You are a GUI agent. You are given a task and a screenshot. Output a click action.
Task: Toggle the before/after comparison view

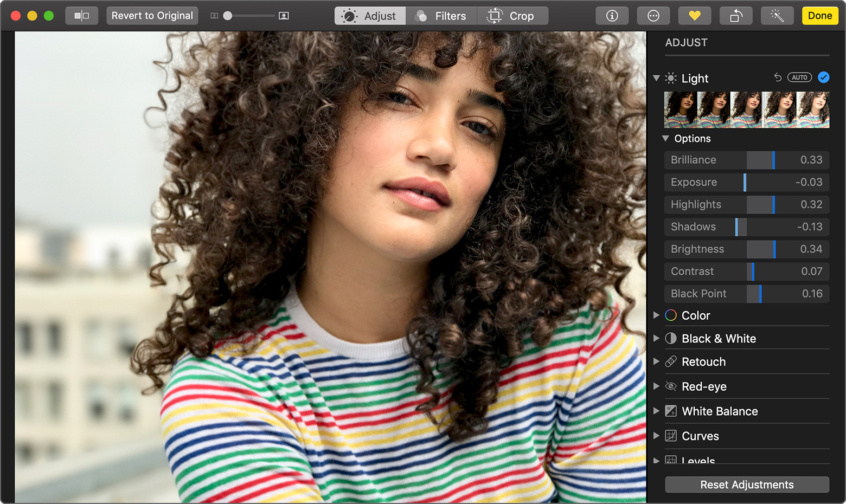tap(81, 15)
